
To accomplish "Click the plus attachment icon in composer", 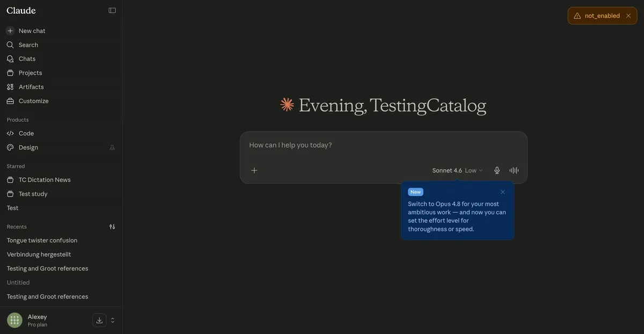I will (x=254, y=170).
